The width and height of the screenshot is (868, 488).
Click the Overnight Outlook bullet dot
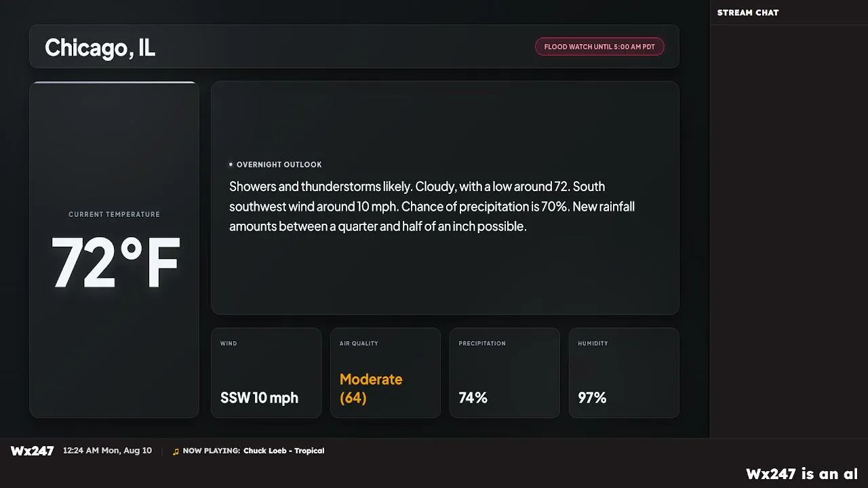231,165
